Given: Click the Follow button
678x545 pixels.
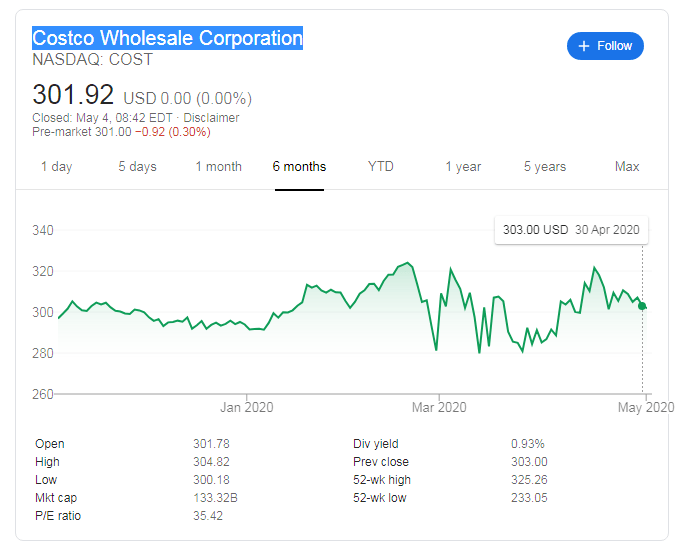Looking at the screenshot, I should pos(605,46).
